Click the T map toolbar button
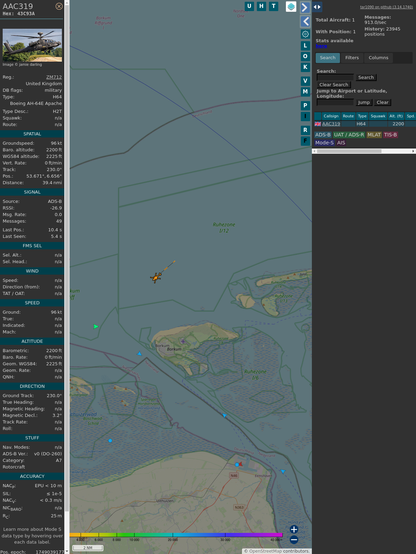This screenshot has width=416, height=554. coord(273,6)
